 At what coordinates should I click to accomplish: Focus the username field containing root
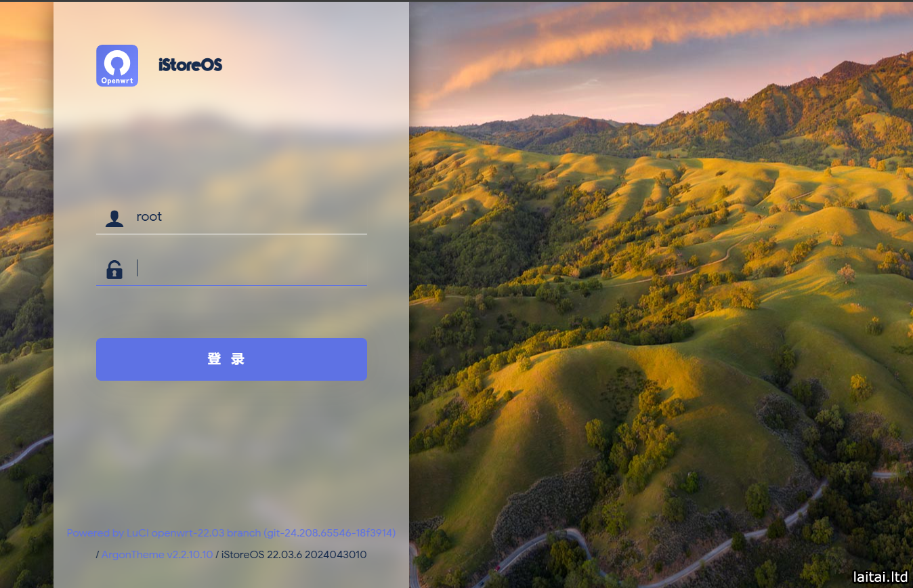pyautogui.click(x=232, y=217)
